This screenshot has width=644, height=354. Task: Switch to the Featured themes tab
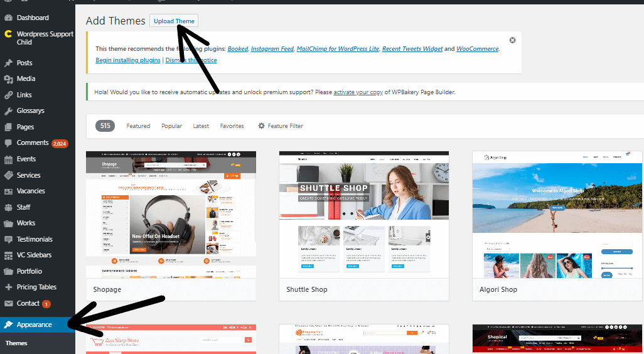click(138, 126)
